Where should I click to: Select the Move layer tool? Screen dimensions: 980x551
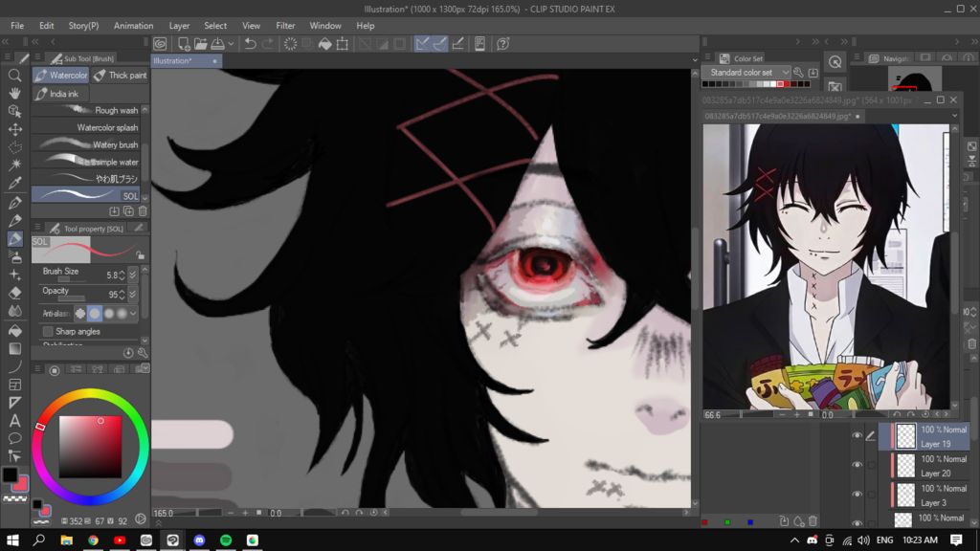pos(14,129)
